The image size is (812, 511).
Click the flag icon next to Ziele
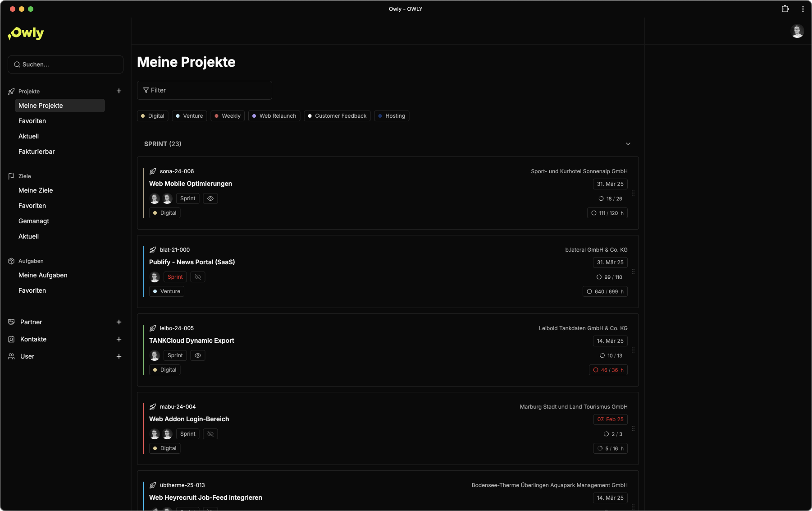point(11,176)
